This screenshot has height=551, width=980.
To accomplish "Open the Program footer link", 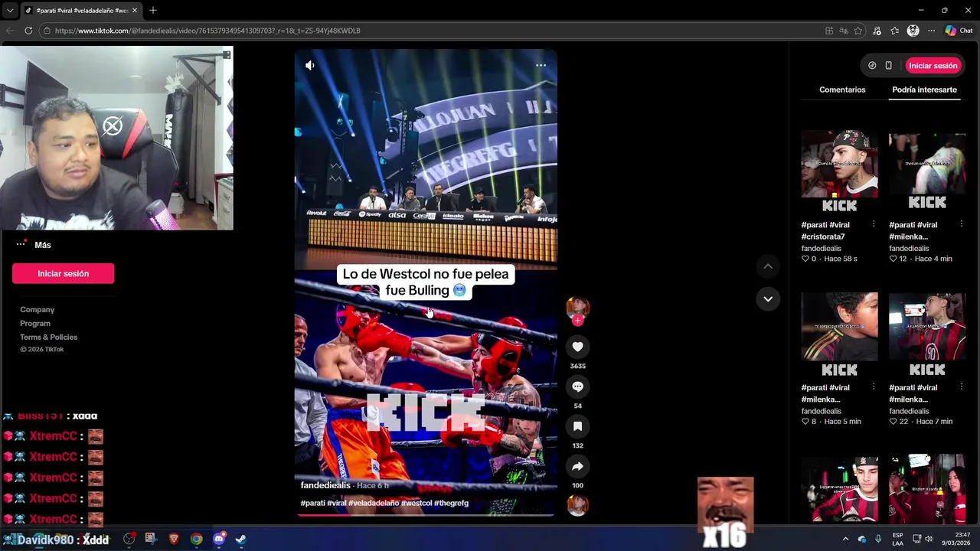I will click(x=35, y=323).
